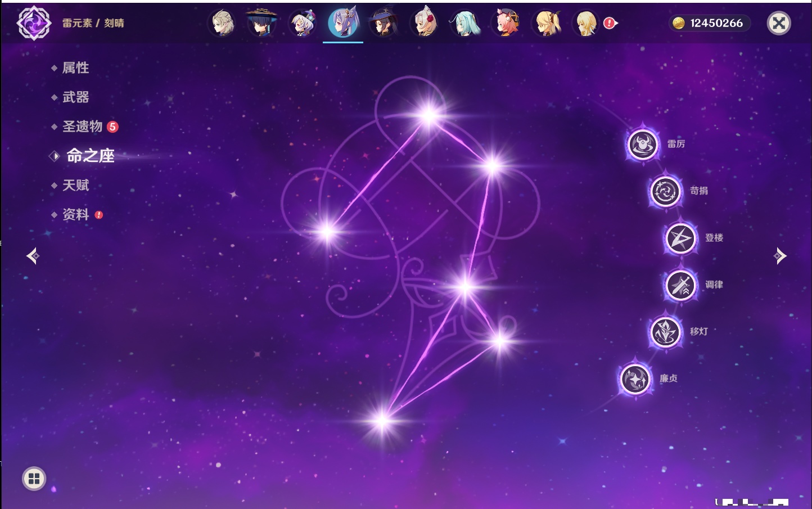Select the Wanderer avatar with the wide hat
The image size is (812, 509).
tap(262, 23)
